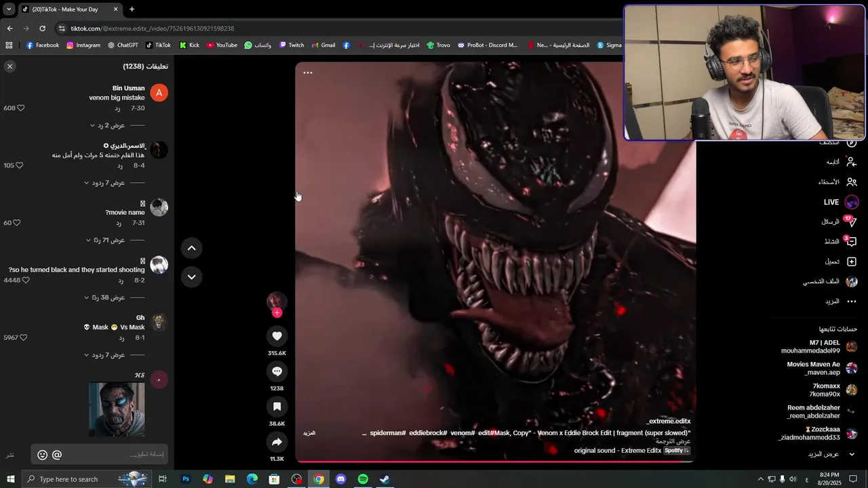
Task: Show translation with عرض الترجمة
Action: coord(673,441)
